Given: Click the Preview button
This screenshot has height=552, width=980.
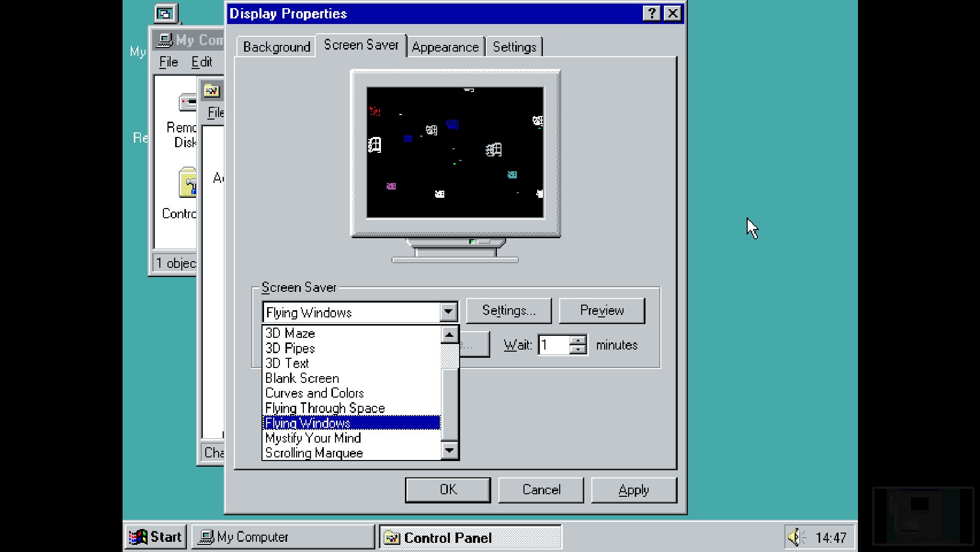Looking at the screenshot, I should coord(602,311).
